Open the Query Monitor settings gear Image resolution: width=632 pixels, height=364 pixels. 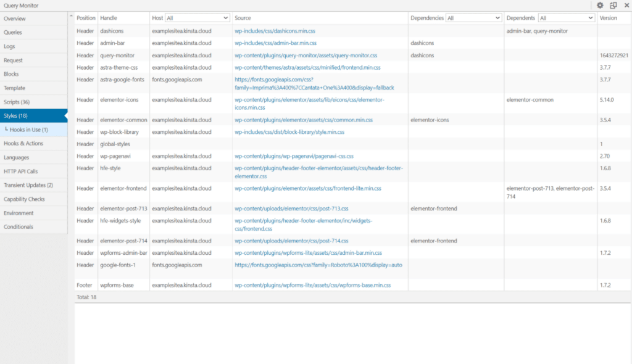(599, 5)
